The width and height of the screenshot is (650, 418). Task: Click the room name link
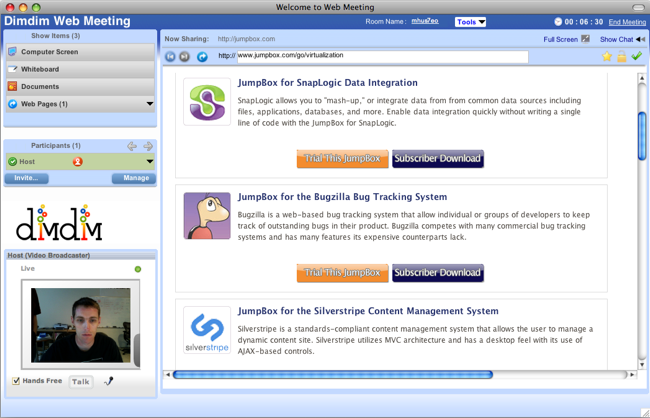coord(425,21)
